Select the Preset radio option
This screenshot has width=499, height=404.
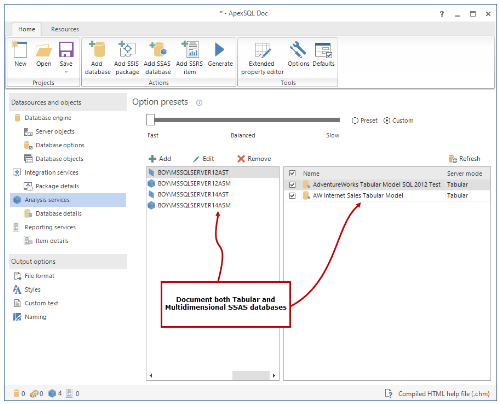click(355, 121)
